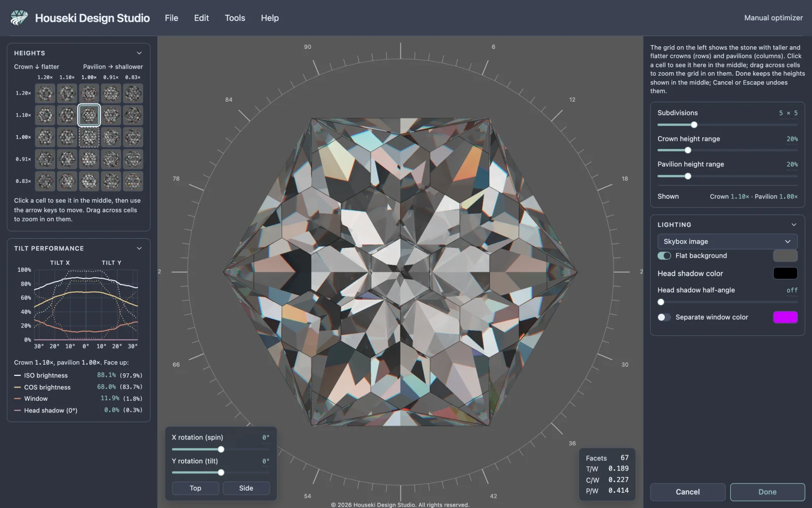Select grid cell crown 1.00× pavilion 0.91×
The width and height of the screenshot is (812, 508).
(x=111, y=137)
